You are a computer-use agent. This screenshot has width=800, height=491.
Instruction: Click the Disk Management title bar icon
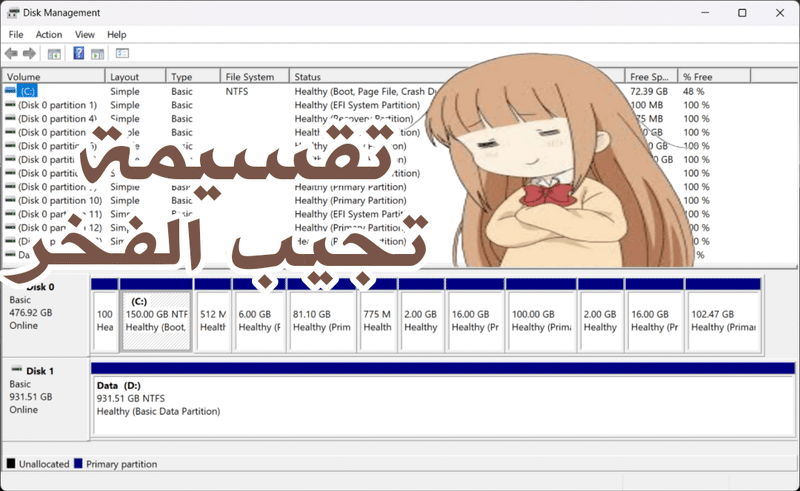click(x=13, y=13)
